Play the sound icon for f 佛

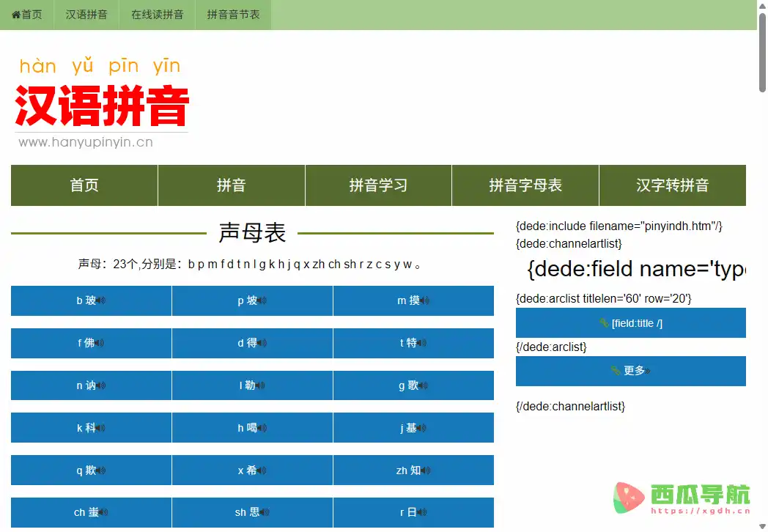(100, 343)
